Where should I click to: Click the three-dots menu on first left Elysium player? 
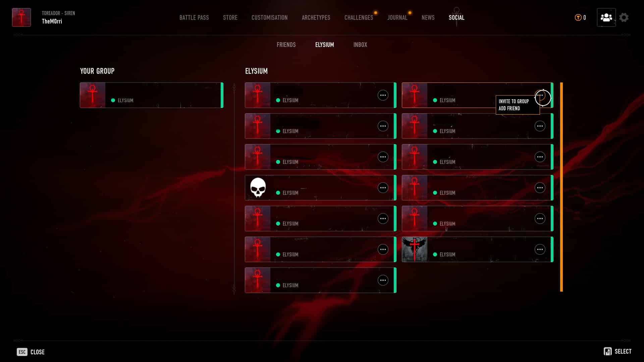[x=383, y=95]
